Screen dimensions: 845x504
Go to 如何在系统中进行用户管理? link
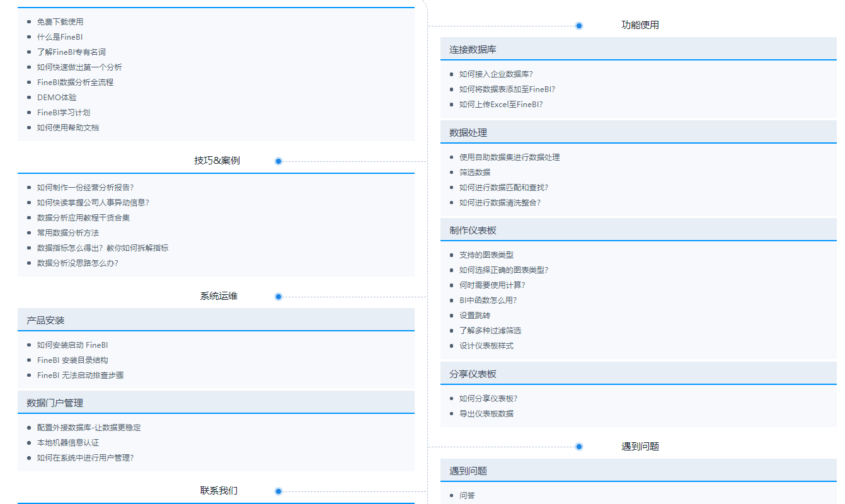pos(86,458)
